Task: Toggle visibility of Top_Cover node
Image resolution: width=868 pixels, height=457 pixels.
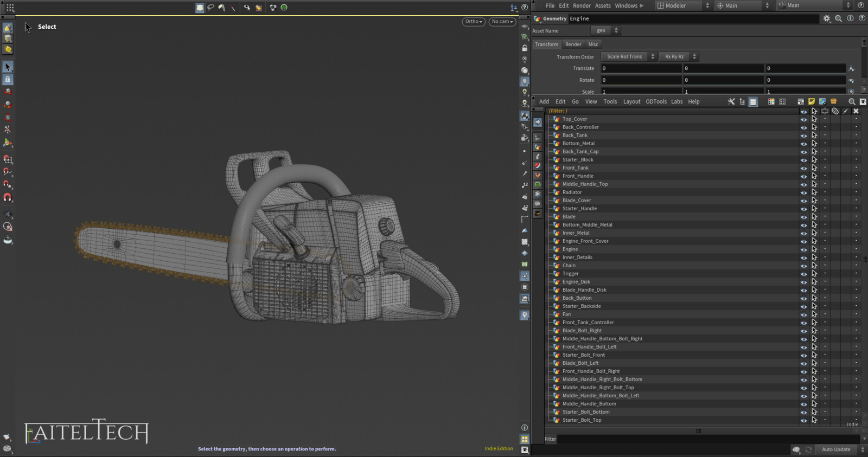Action: click(803, 119)
